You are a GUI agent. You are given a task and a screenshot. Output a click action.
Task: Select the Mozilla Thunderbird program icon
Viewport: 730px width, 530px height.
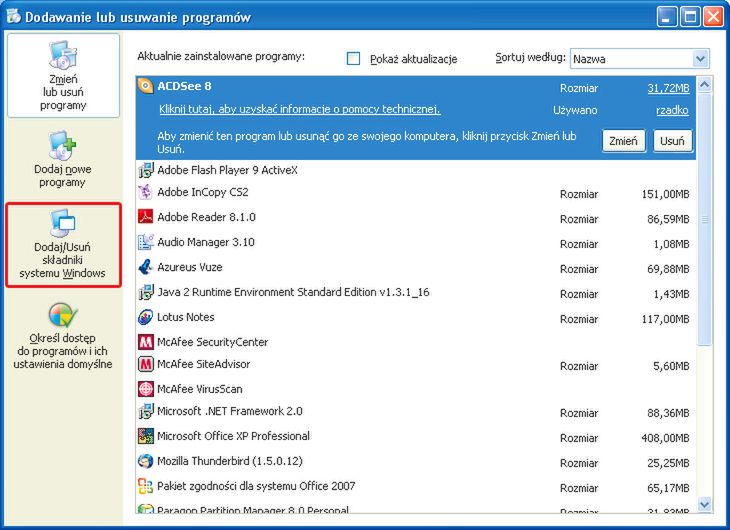pos(144,461)
